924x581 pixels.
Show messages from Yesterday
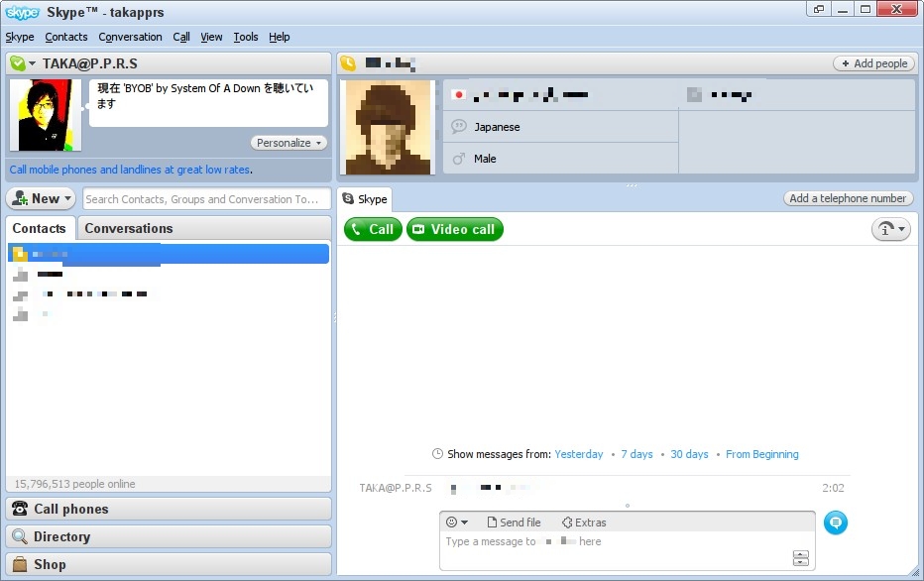(579, 454)
